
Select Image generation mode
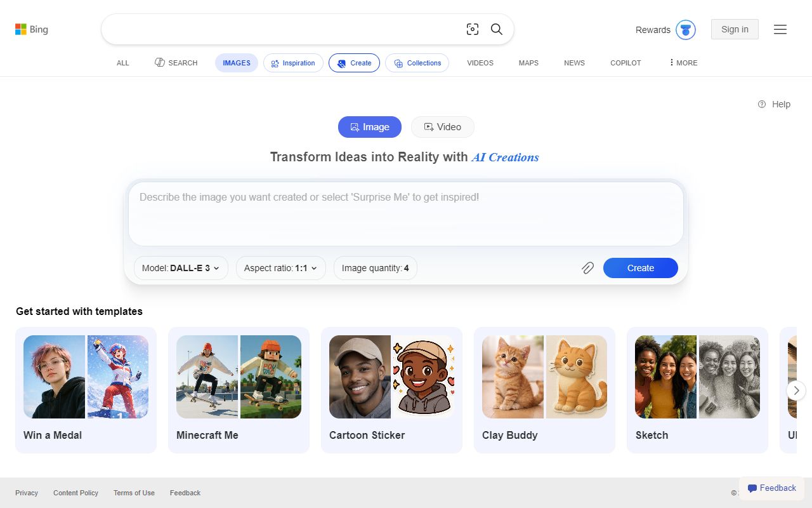coord(370,127)
